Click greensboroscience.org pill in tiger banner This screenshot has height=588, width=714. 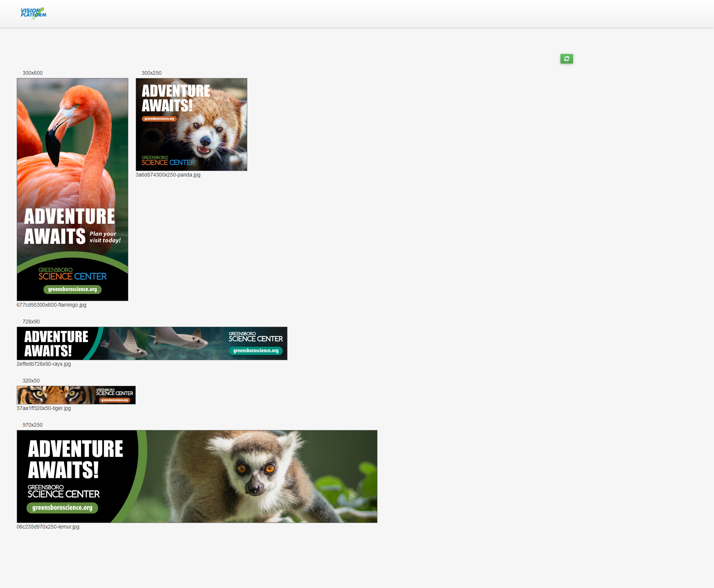(115, 400)
